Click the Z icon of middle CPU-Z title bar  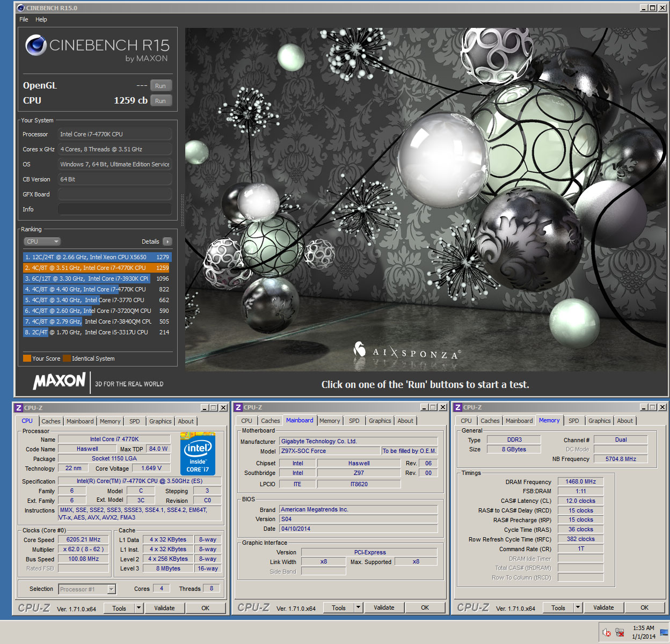coord(238,407)
